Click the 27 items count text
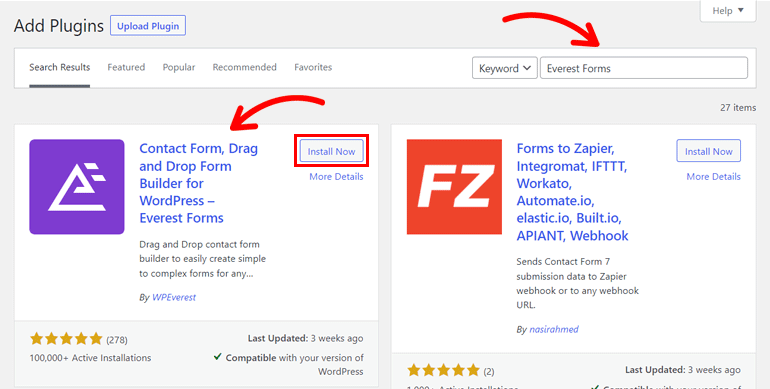 (738, 108)
